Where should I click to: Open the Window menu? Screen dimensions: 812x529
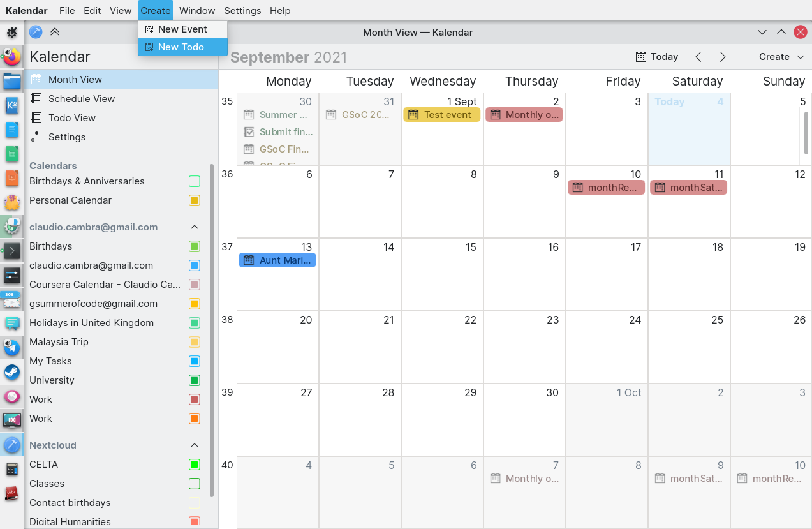tap(197, 10)
